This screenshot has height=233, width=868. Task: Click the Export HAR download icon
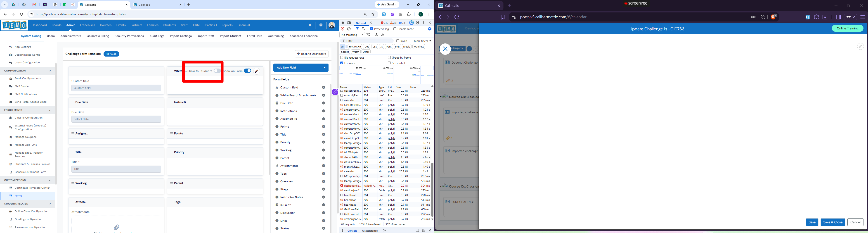(x=383, y=35)
